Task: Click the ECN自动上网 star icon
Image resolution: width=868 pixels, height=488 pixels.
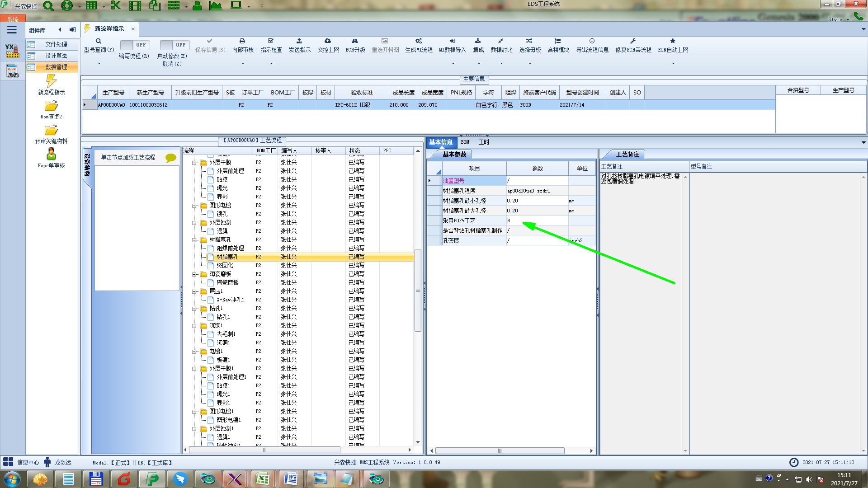Action: tap(673, 41)
